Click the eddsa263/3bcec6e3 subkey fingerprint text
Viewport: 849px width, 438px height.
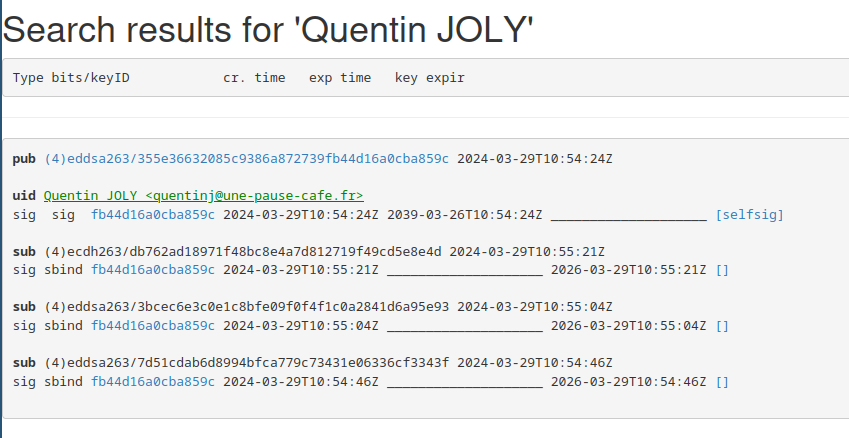pyautogui.click(x=246, y=307)
